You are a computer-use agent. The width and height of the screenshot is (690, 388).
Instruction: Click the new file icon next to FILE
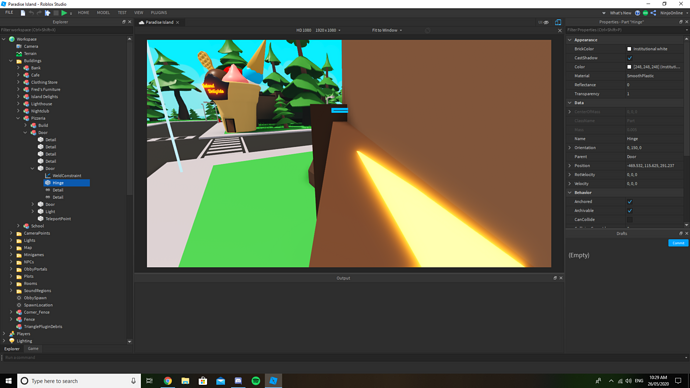[23, 13]
